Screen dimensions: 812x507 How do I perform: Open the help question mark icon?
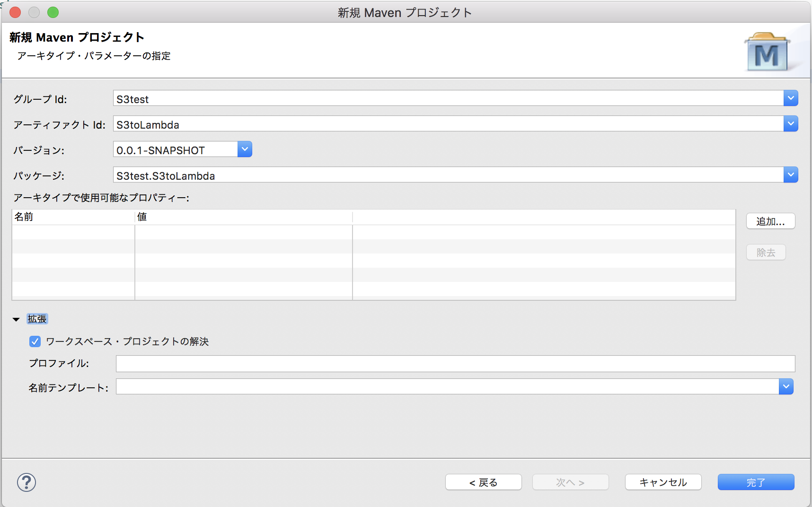coord(26,482)
